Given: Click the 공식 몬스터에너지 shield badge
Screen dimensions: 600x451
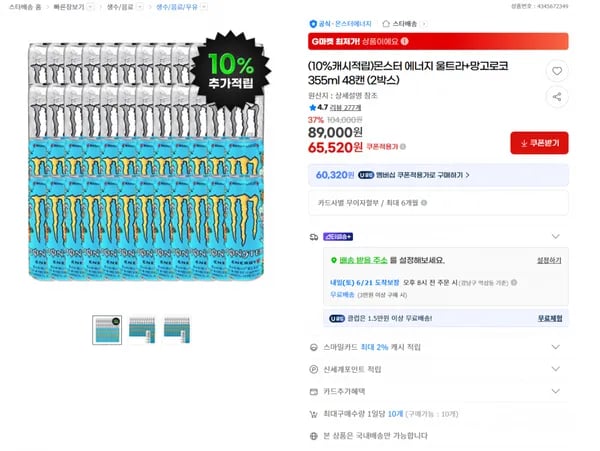Looking at the screenshot, I should click(340, 24).
